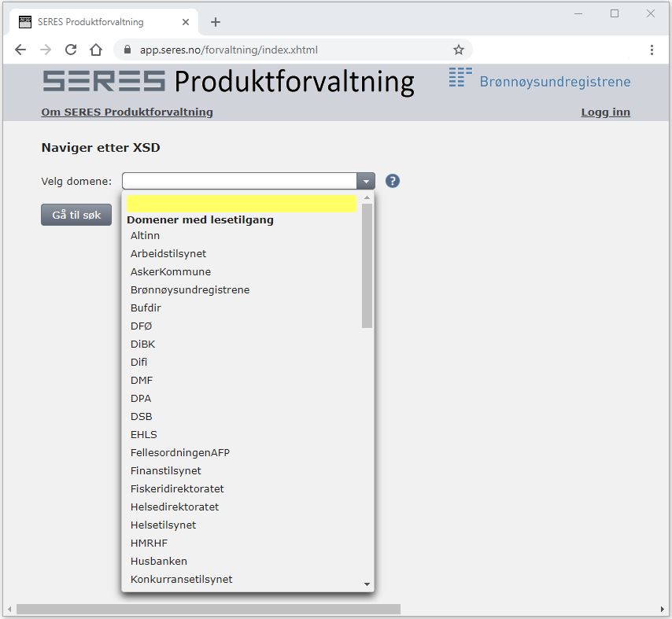Screen dimensions: 672x619
Task: Pick EHLS in the domain list
Action: (242, 434)
